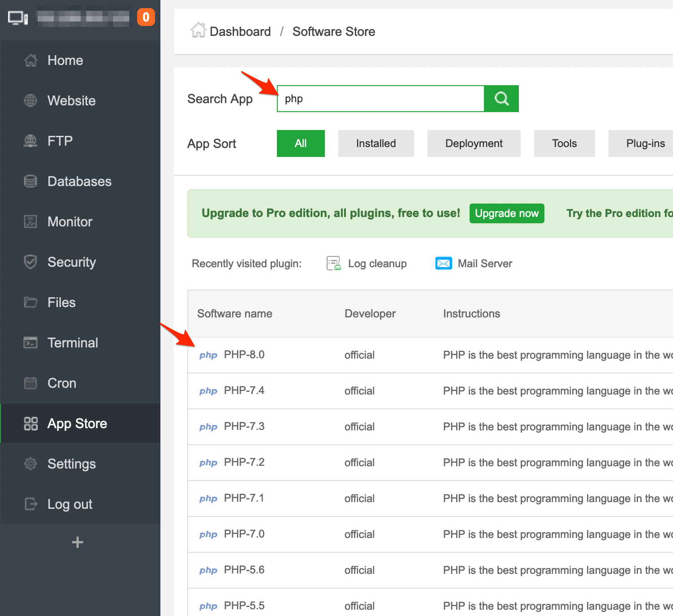Image resolution: width=673 pixels, height=616 pixels.
Task: Open the Dashboard breadcrumb link
Action: [240, 31]
